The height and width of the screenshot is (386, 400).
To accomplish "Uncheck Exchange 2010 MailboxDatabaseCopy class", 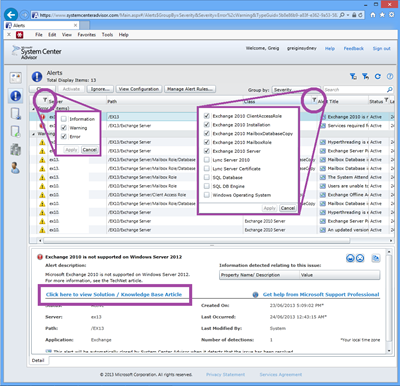I will [207, 133].
